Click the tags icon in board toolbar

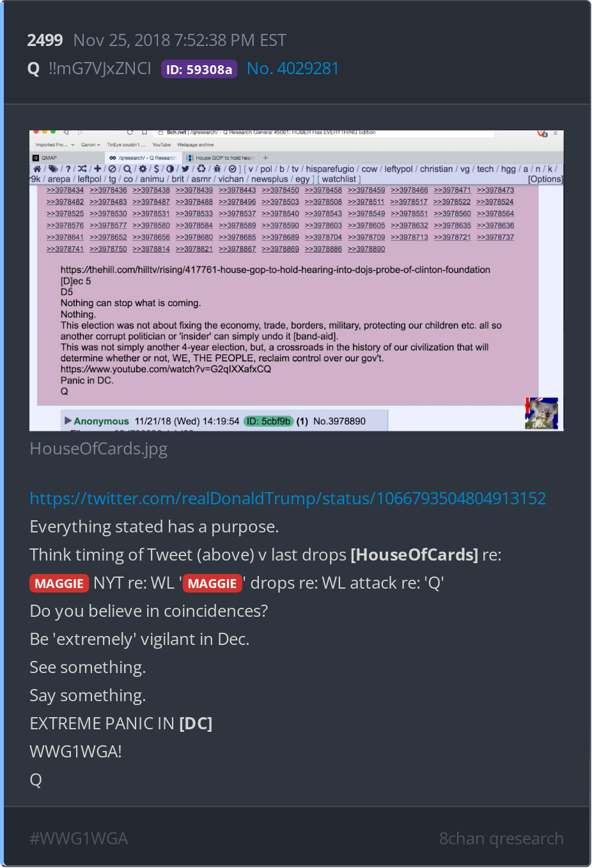pyautogui.click(x=53, y=169)
